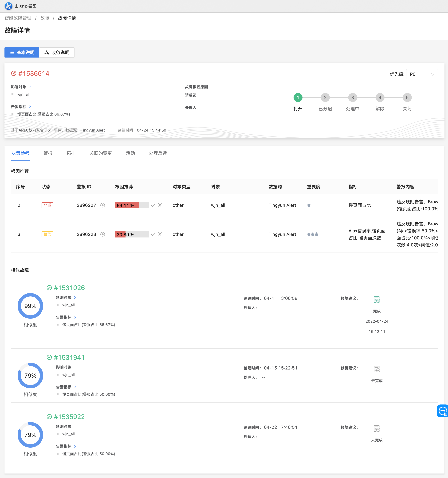
Task: Click alert ID 2896228
Action: (86, 234)
